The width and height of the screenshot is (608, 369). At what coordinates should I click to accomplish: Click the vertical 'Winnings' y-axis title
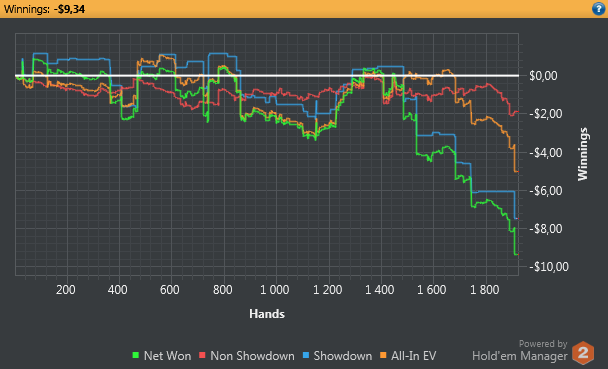point(583,154)
